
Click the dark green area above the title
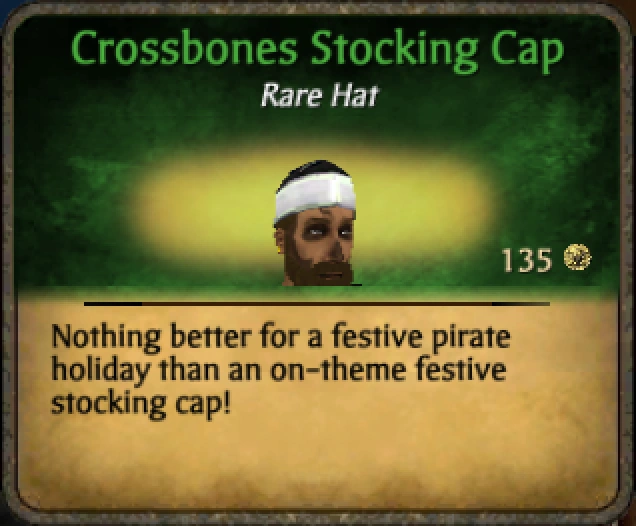click(316, 21)
